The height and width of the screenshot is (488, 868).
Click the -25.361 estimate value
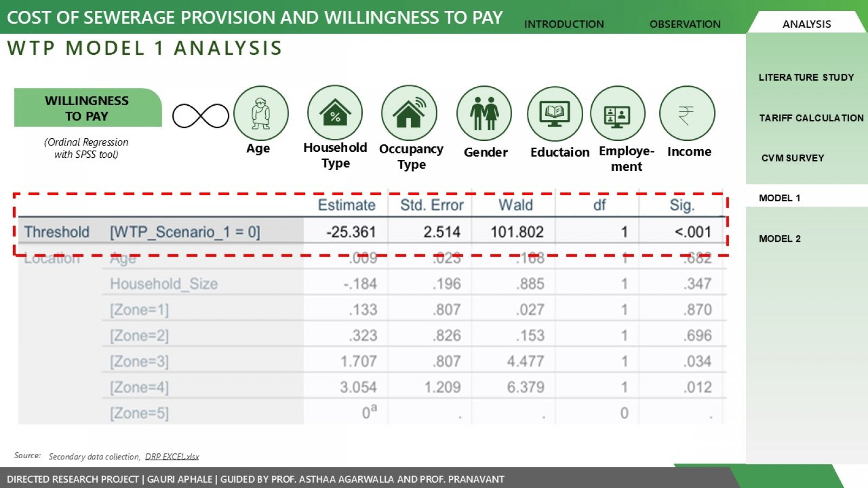coord(351,232)
